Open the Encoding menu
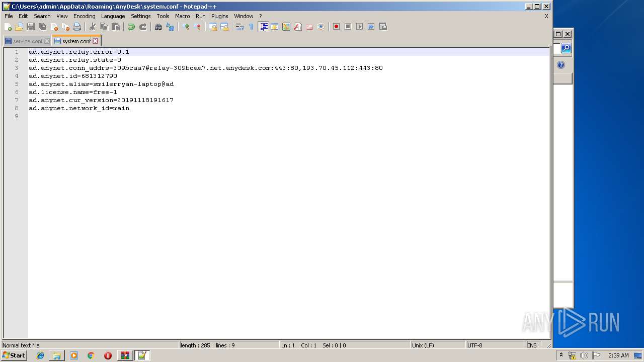The height and width of the screenshot is (362, 644). tap(84, 16)
